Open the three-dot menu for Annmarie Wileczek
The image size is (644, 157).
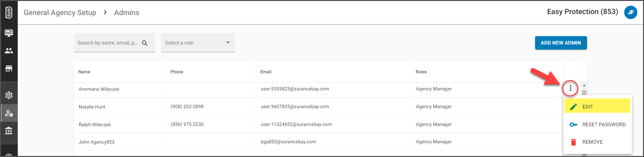(570, 88)
